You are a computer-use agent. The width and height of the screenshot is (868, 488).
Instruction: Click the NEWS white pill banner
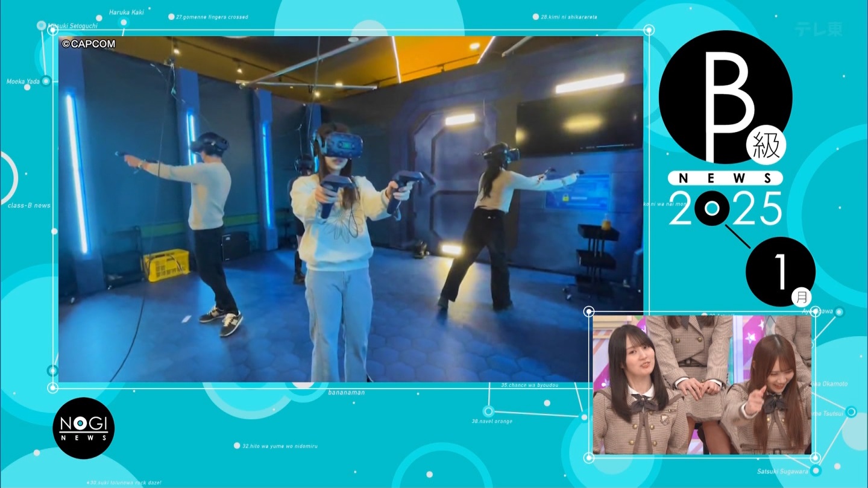(725, 178)
